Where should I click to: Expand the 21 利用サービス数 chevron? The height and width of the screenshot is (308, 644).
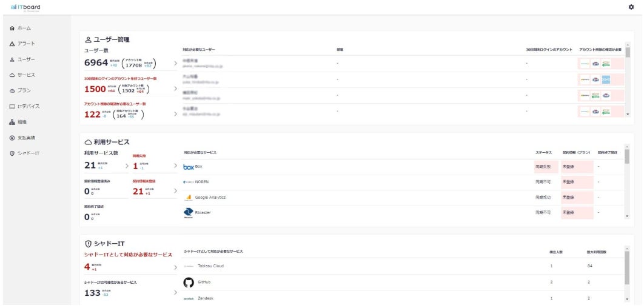tap(127, 166)
